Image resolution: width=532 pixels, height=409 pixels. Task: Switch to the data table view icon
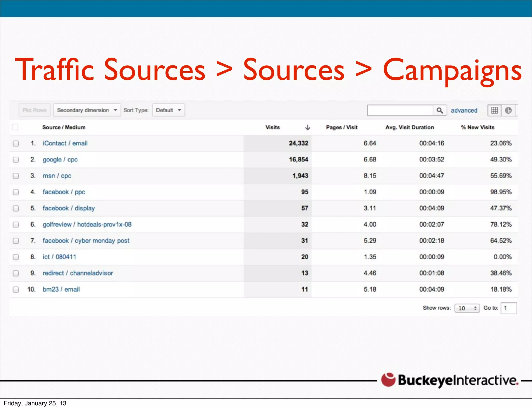tap(494, 110)
